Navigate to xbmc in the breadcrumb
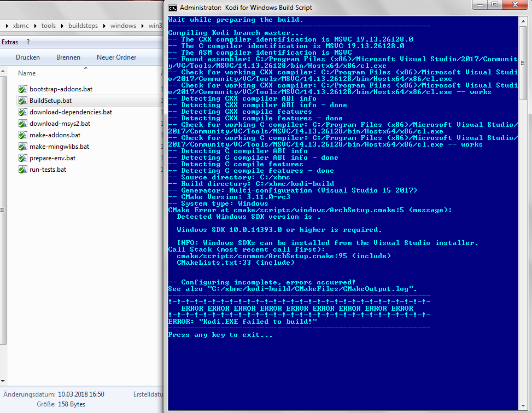532x413 pixels. click(x=21, y=26)
